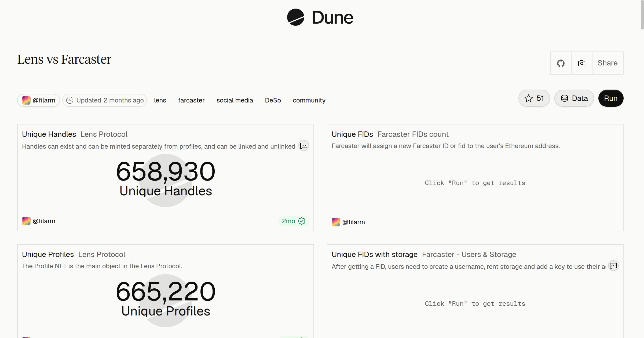Open the GitHub icon button
The width and height of the screenshot is (644, 338).
561,63
